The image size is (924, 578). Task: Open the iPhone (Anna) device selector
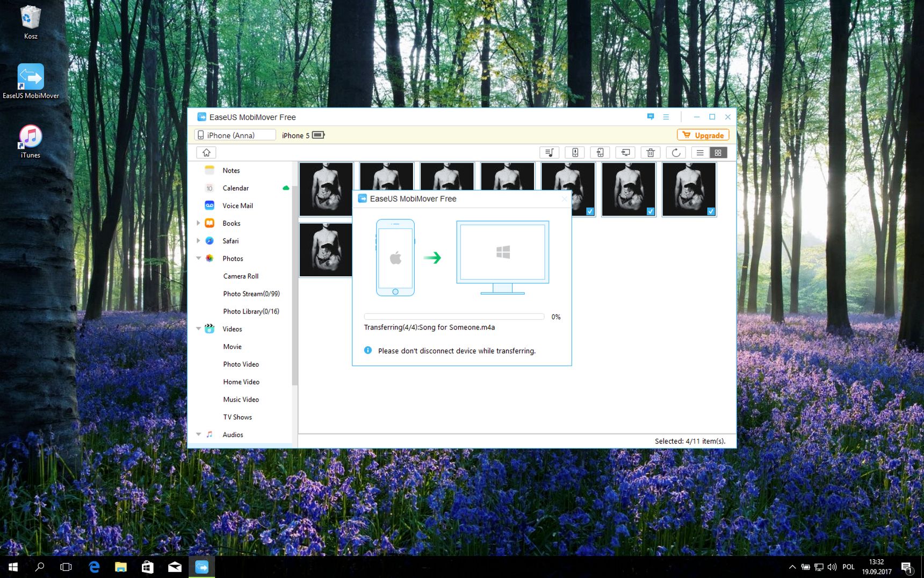[x=235, y=135]
